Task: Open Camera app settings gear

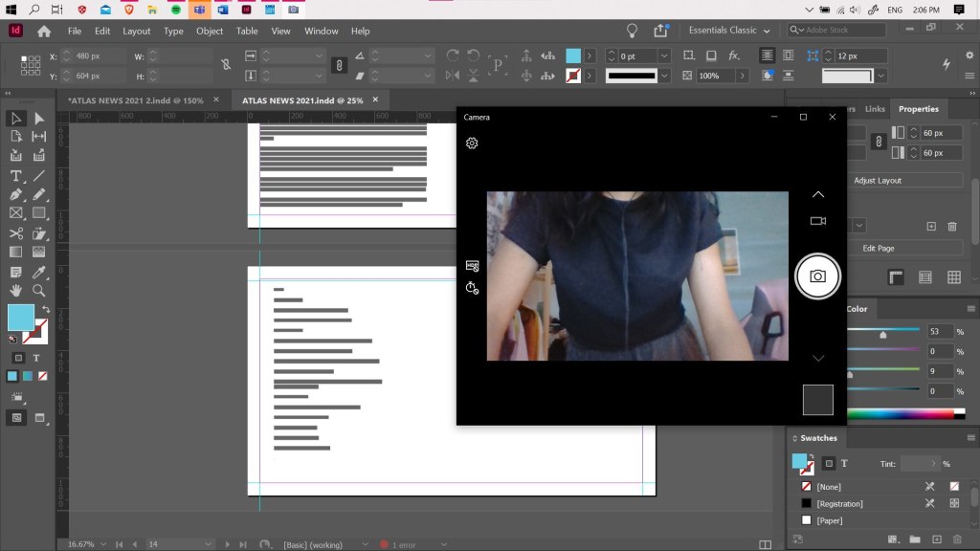Action: (472, 143)
